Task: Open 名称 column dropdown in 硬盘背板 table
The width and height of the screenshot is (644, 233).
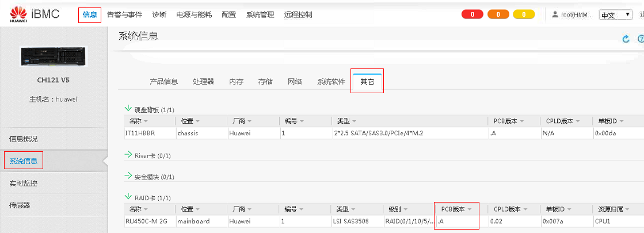Action: [x=146, y=121]
